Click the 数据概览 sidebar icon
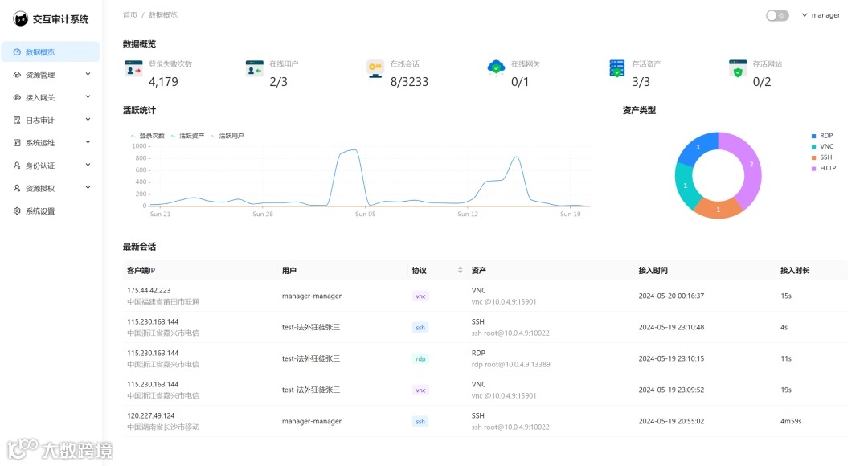 coord(17,52)
